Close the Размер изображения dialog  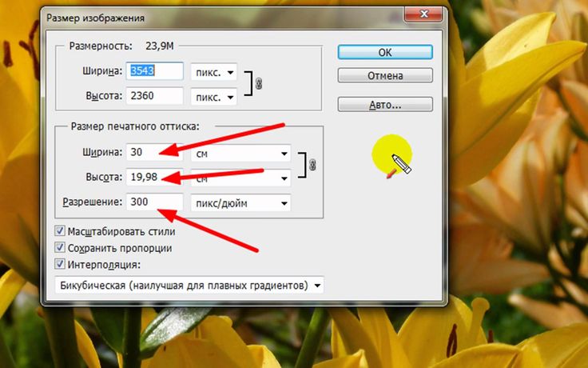click(423, 14)
